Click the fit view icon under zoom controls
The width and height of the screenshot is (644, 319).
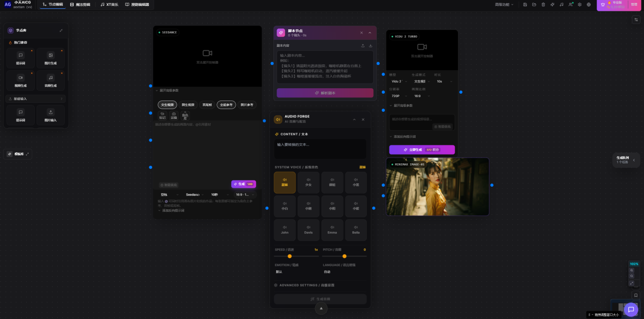(x=632, y=283)
